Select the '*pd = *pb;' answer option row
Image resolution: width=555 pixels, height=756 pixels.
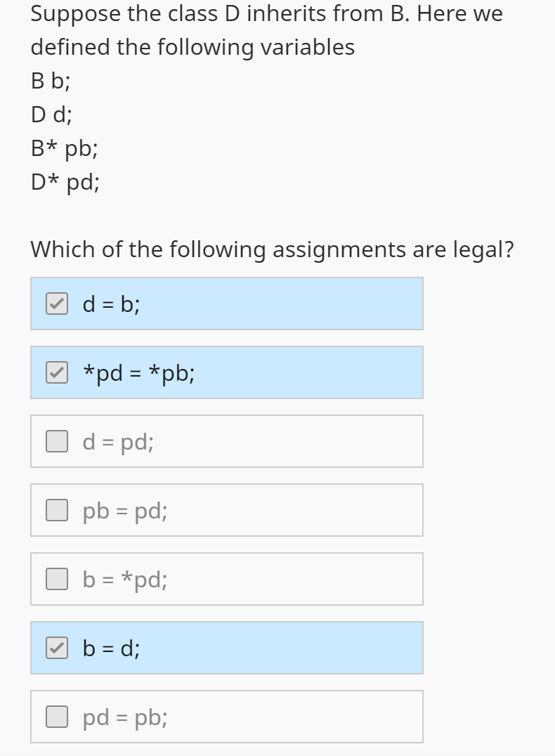click(226, 372)
